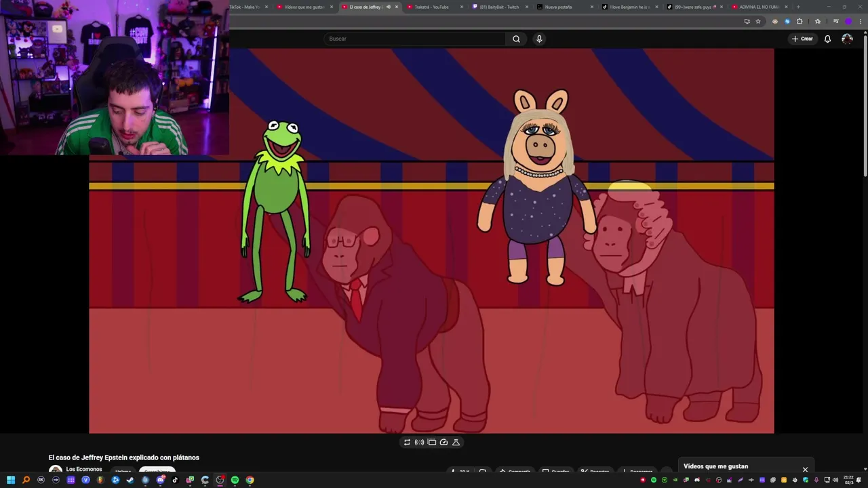Open YouTube notifications bell
The width and height of the screenshot is (868, 488).
coord(827,39)
